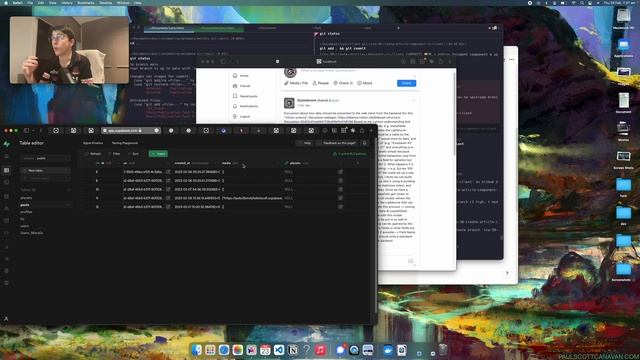Open the Sort option in table toolbar
The image size is (640, 360).
(133, 154)
